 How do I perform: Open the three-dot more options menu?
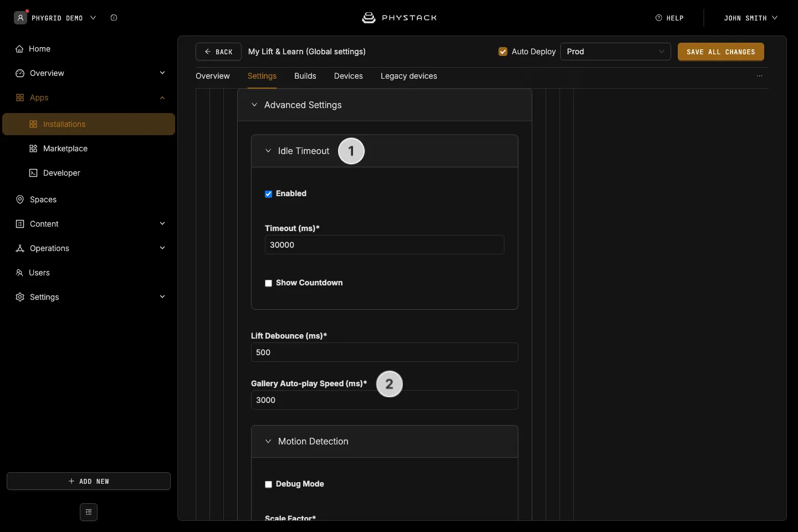pos(760,76)
